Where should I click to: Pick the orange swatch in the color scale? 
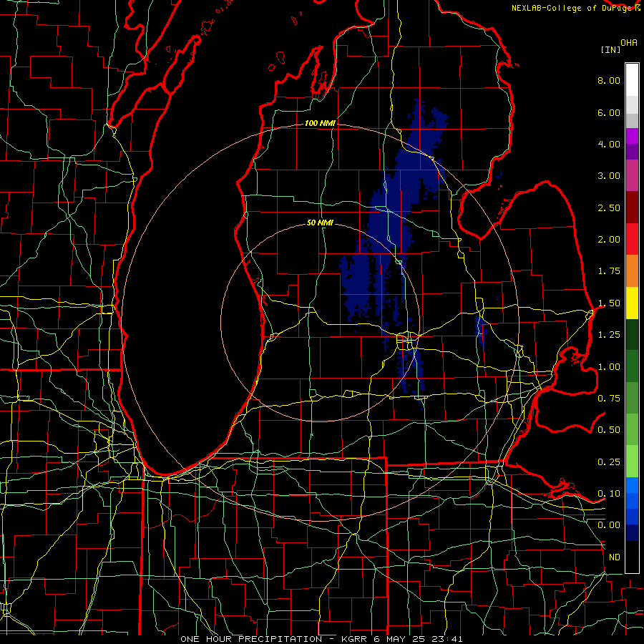click(632, 271)
